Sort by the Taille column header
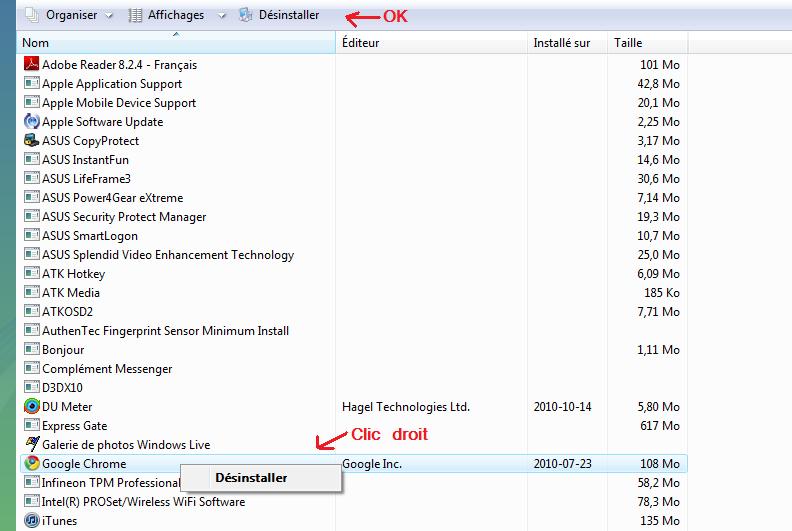 648,42
